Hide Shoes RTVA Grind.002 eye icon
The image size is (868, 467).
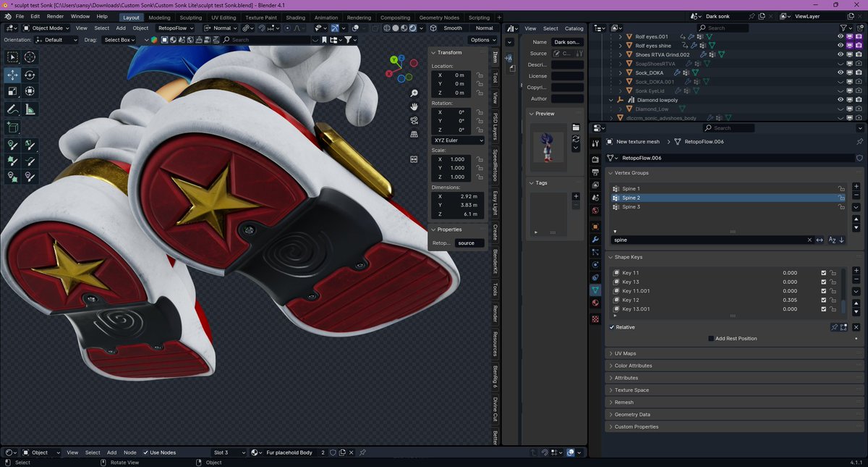[x=841, y=54]
